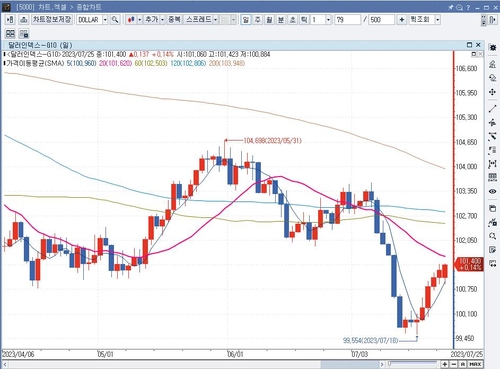This screenshot has width=500, height=369.
Task: Click the title bar search bubble icon
Action: point(459,7)
